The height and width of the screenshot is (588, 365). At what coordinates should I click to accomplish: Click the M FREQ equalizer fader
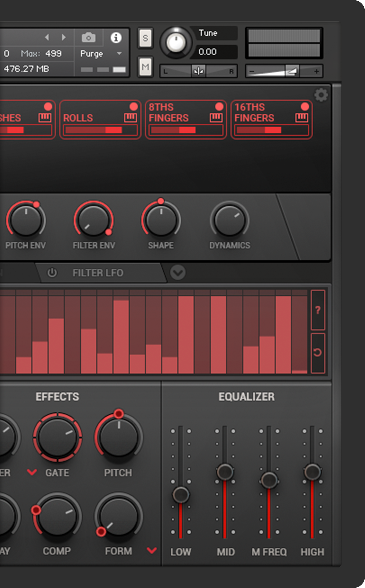[x=269, y=480]
